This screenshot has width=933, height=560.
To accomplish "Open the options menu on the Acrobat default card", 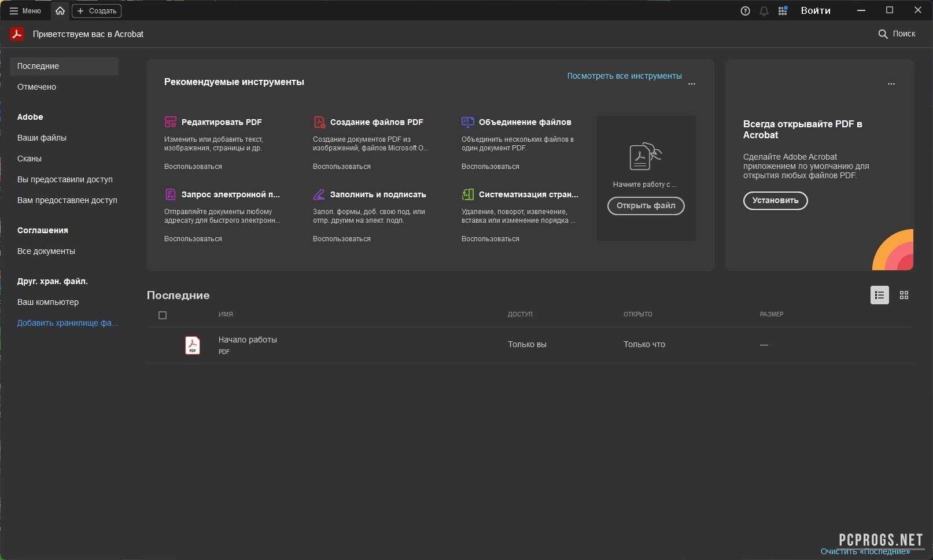I will [x=891, y=84].
